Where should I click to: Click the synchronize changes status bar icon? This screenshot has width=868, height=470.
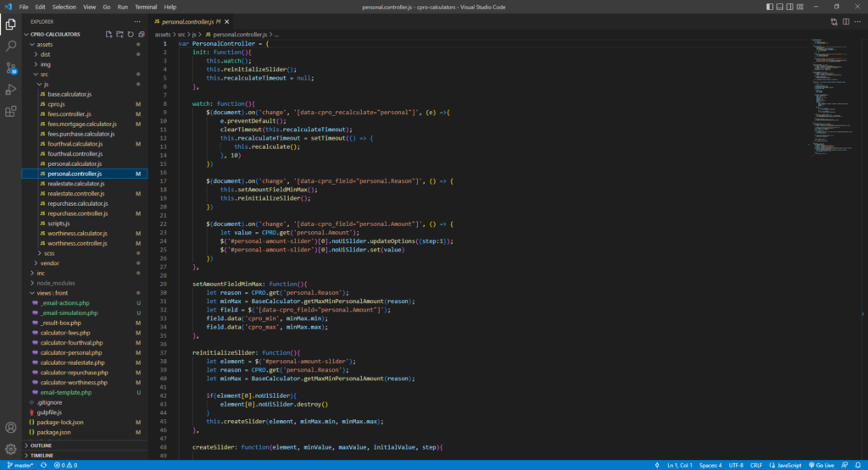43,466
